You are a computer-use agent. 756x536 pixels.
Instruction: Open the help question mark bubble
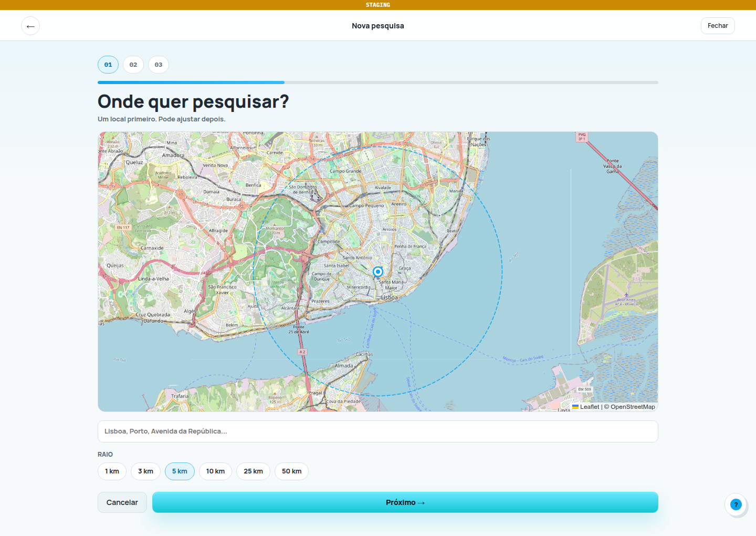coord(736,504)
